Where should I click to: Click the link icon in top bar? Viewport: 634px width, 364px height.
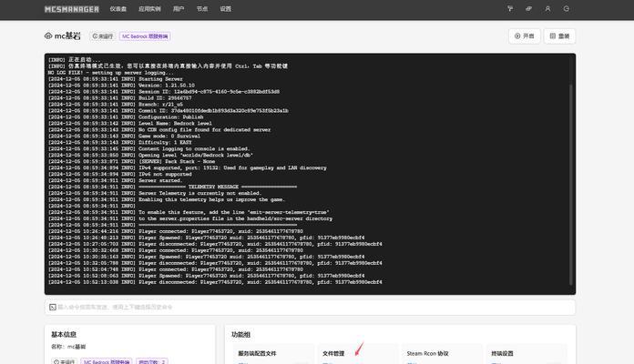[528, 8]
